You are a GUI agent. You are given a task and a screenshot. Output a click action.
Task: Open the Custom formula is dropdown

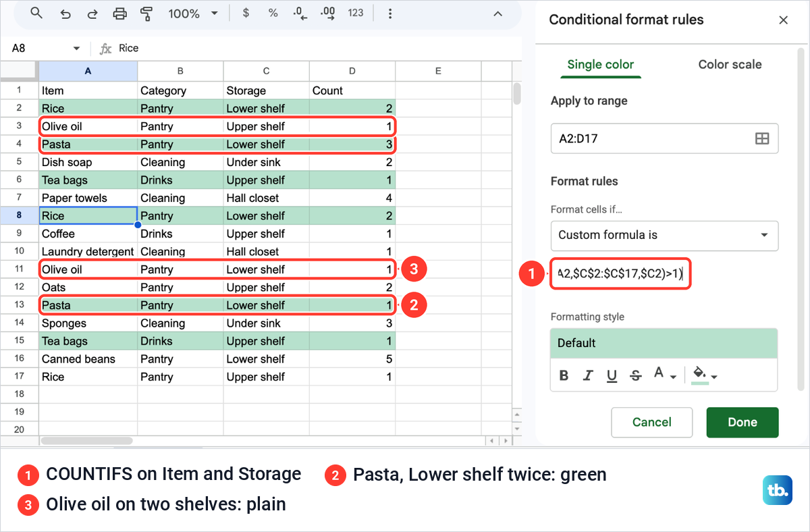tap(664, 236)
